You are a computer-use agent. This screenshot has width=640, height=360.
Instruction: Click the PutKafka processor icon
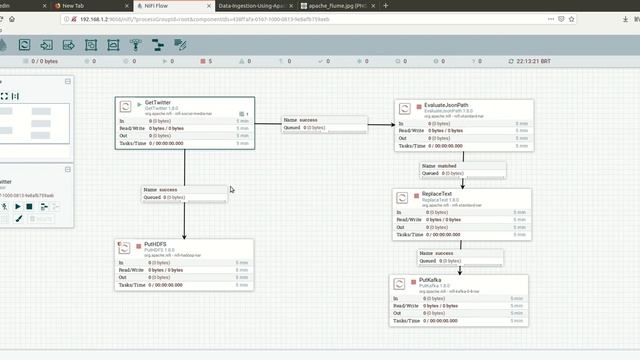[x=399, y=284]
